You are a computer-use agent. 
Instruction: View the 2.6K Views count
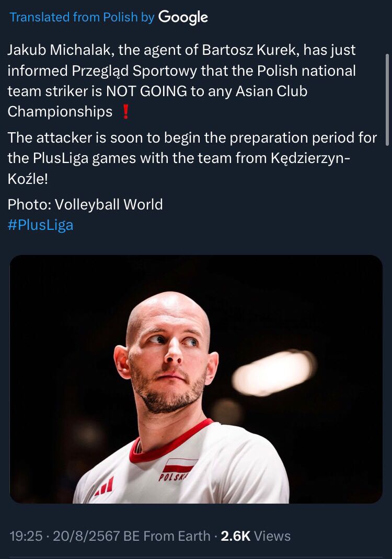pos(256,536)
